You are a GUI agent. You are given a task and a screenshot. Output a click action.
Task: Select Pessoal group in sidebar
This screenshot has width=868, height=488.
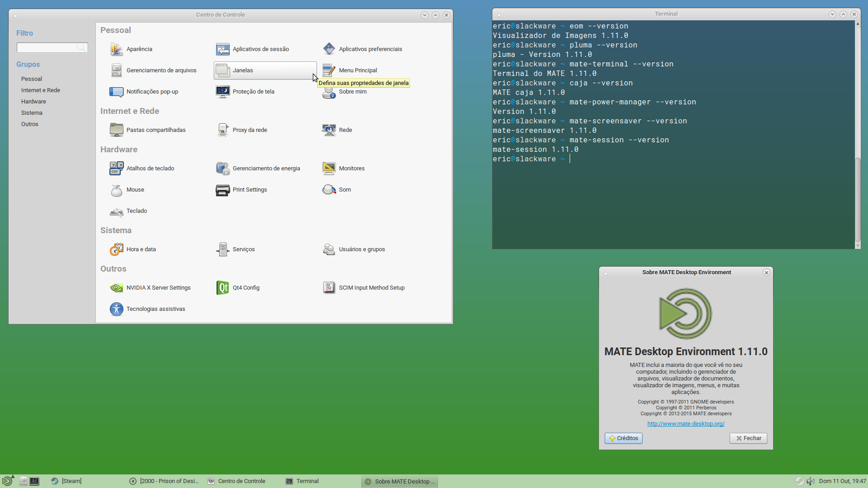pos(32,79)
